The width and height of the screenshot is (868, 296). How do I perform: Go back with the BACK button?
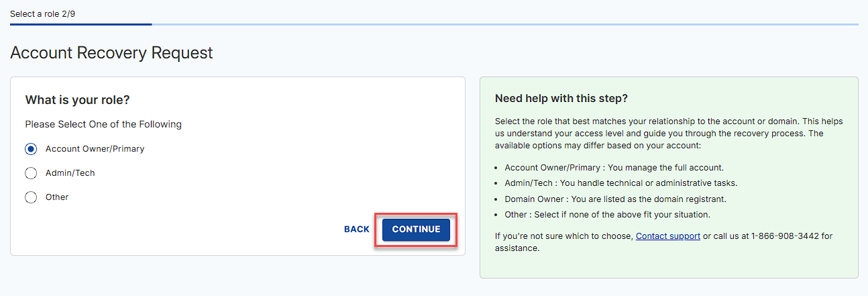[x=357, y=230]
